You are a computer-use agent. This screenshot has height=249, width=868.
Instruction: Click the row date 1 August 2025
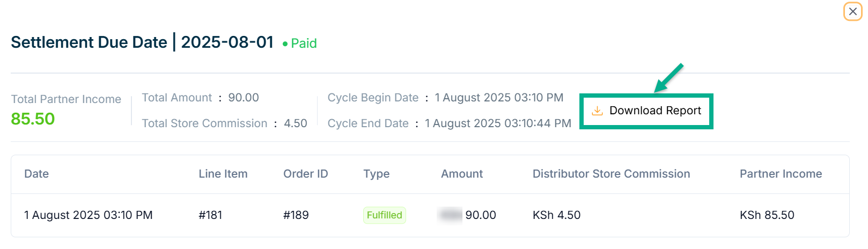[88, 215]
